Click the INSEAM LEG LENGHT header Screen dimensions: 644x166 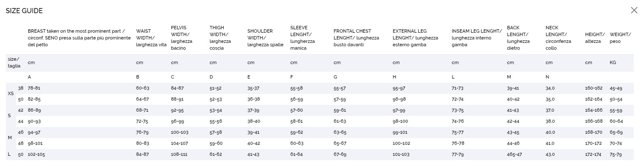pyautogui.click(x=477, y=38)
